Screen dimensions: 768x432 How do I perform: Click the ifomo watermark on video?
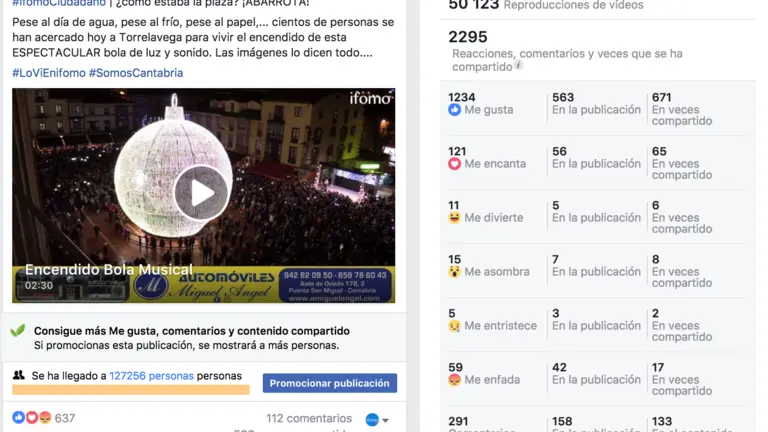370,98
